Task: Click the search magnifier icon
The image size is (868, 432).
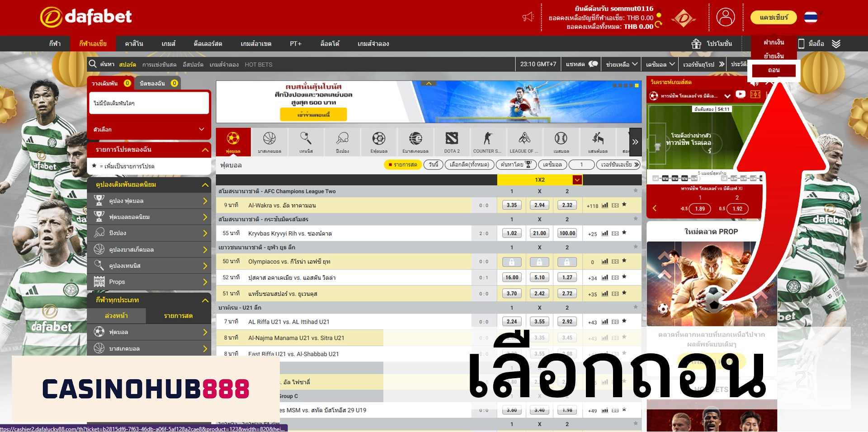Action: (x=93, y=64)
